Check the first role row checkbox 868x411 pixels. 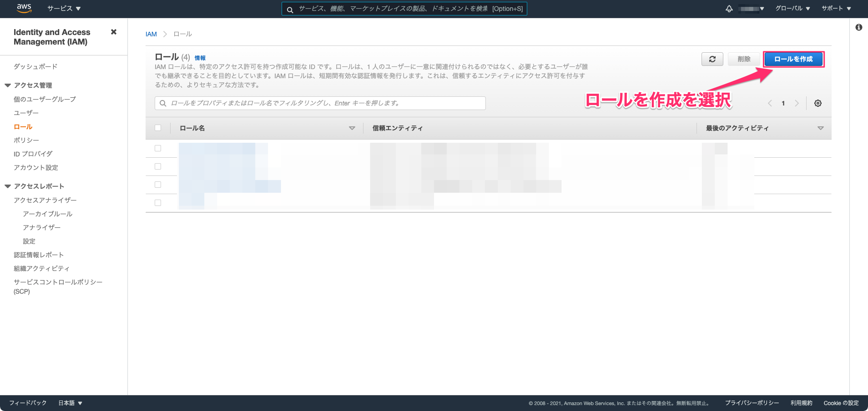tap(158, 148)
